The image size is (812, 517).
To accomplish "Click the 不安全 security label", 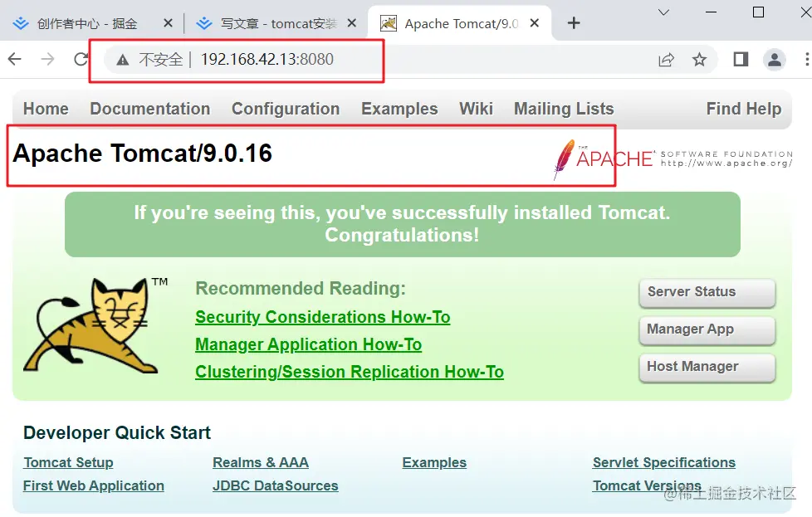I will pos(160,60).
